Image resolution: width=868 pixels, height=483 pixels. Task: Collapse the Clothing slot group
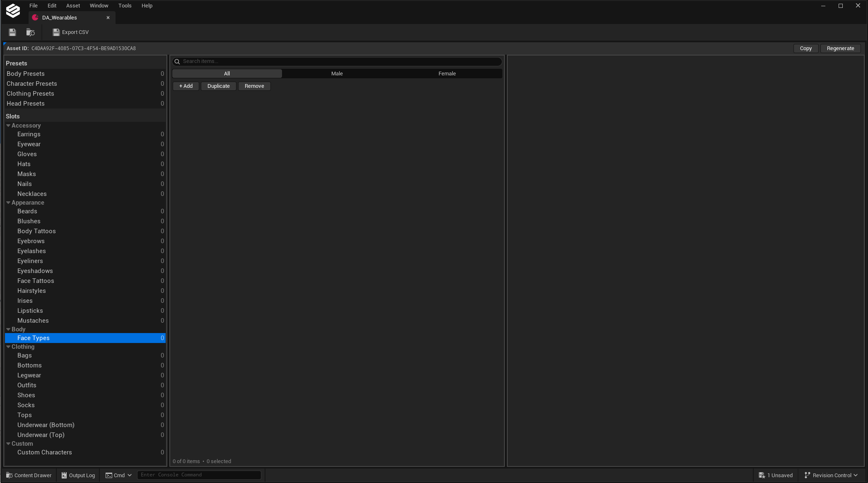8,347
